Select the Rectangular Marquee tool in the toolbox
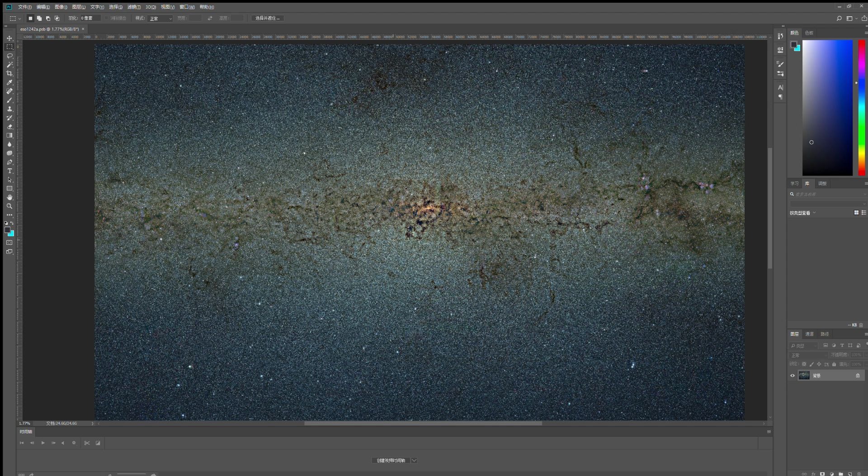Viewport: 868px width, 476px height. pos(9,47)
